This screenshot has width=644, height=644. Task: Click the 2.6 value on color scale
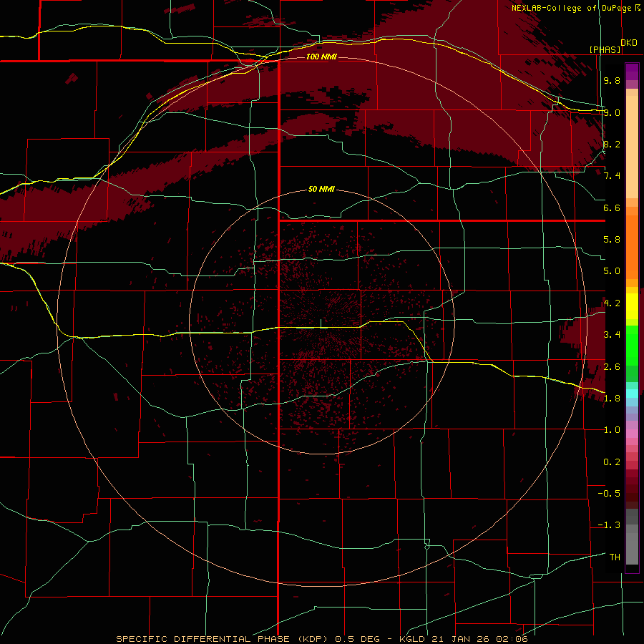click(612, 367)
